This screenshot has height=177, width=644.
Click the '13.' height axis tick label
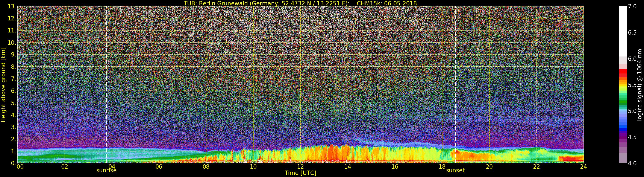(12, 6)
